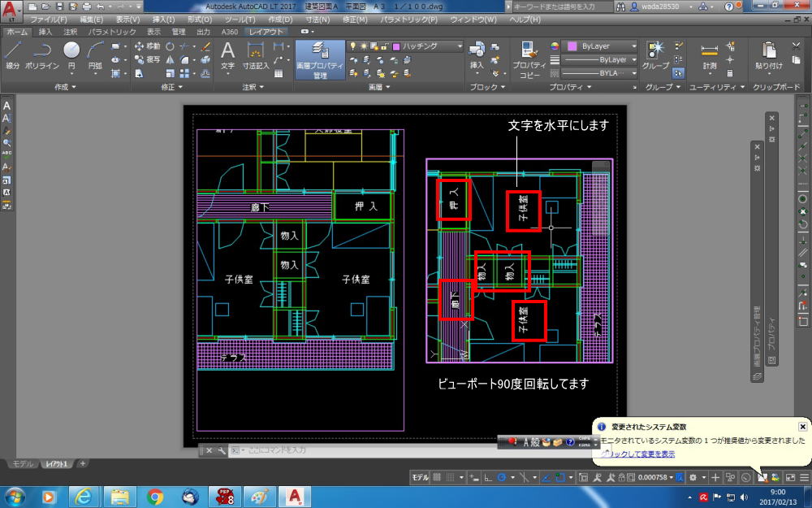Expand the 作成 panel
Screen dimensions: 812x508
coord(65,87)
